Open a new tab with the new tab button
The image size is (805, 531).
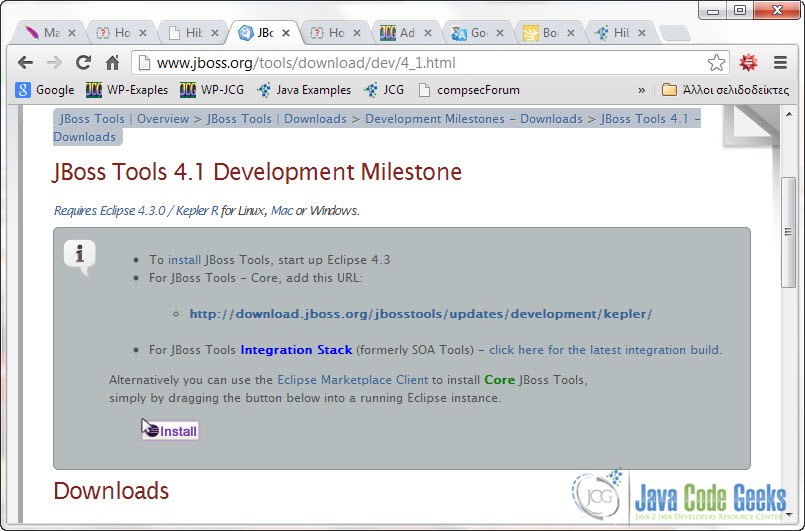[675, 33]
